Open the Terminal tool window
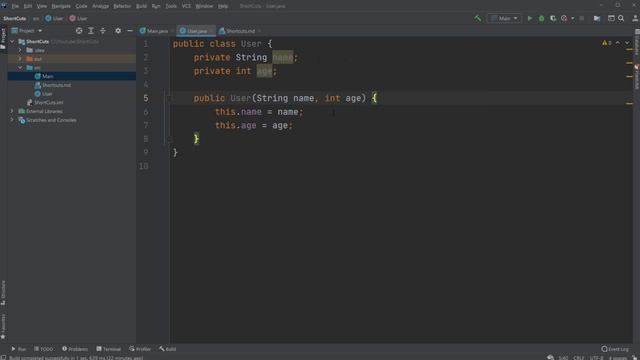 (109, 349)
